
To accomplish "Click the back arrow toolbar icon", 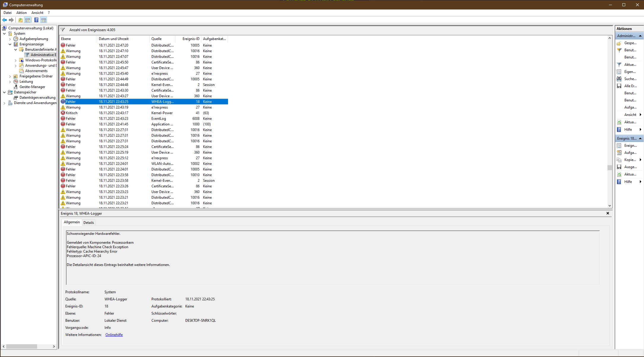I will [x=4, y=20].
